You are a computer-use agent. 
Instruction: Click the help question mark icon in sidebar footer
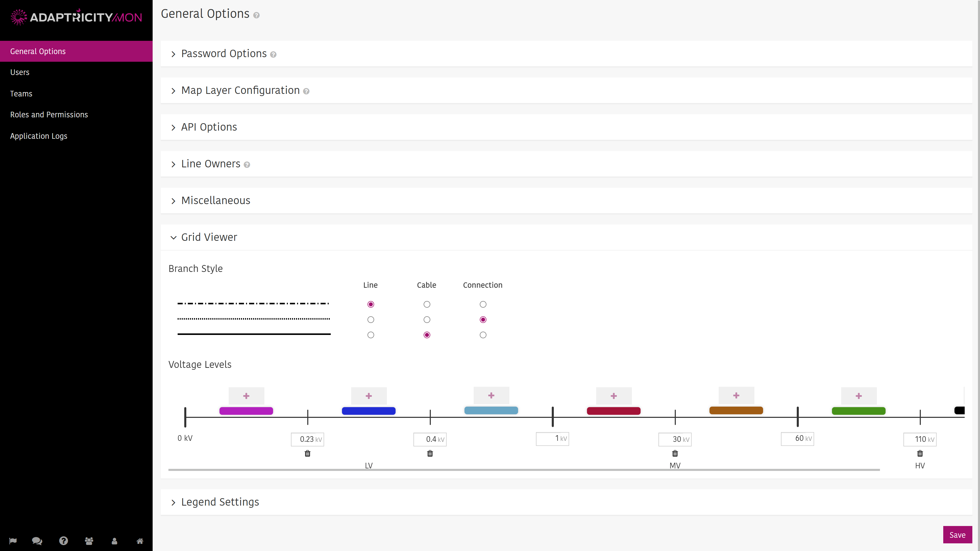click(x=64, y=541)
